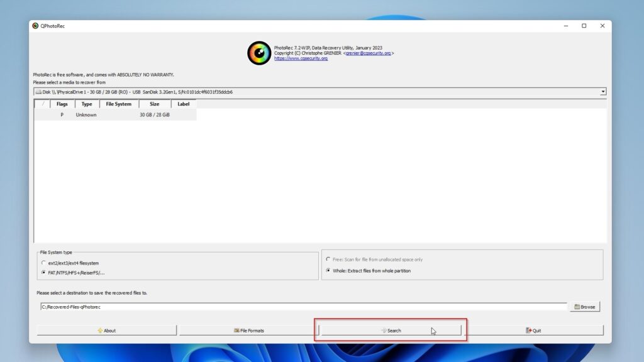Sort by the Label column header
This screenshot has width=644, height=362.
click(183, 104)
